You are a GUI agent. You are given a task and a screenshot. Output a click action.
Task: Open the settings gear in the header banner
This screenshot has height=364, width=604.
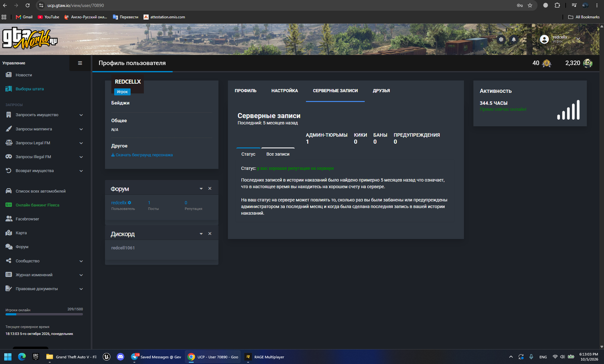tap(501, 40)
